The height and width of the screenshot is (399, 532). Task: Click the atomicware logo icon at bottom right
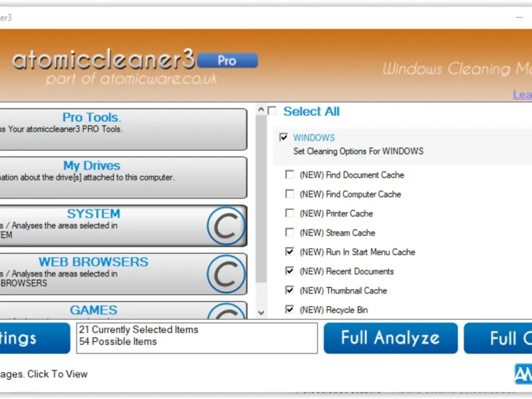pyautogui.click(x=523, y=374)
